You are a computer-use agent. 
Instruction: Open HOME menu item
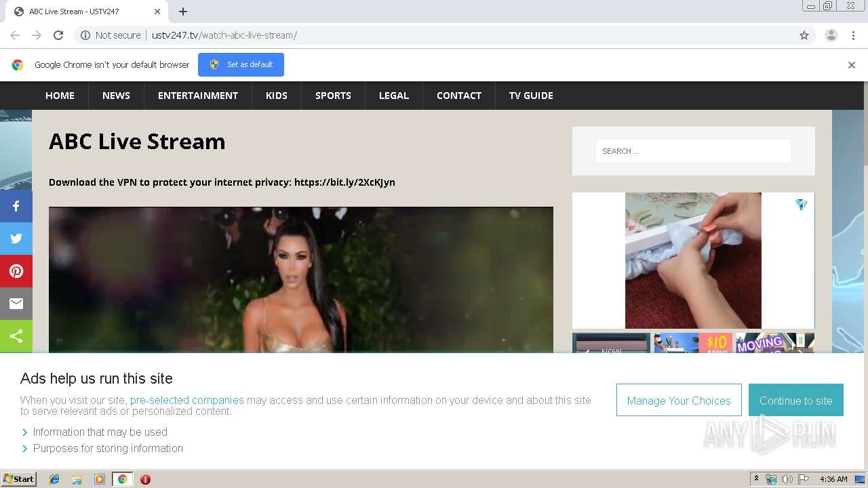click(x=60, y=96)
